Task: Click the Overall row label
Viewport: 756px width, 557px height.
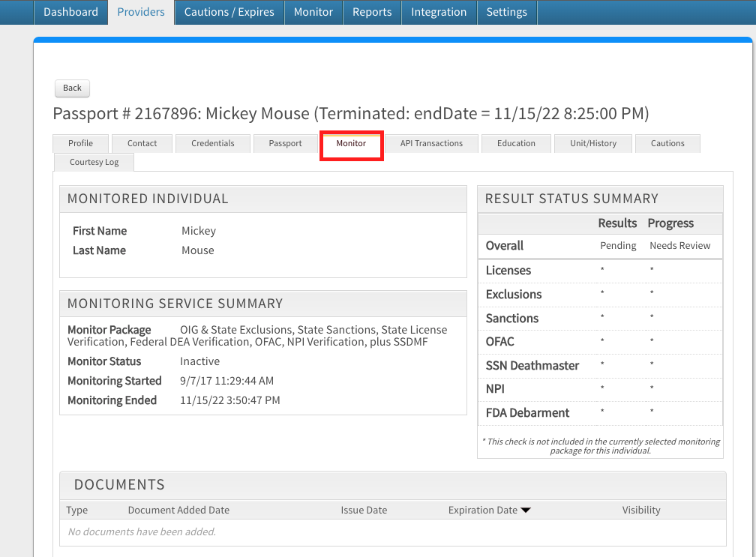Action: pos(504,246)
